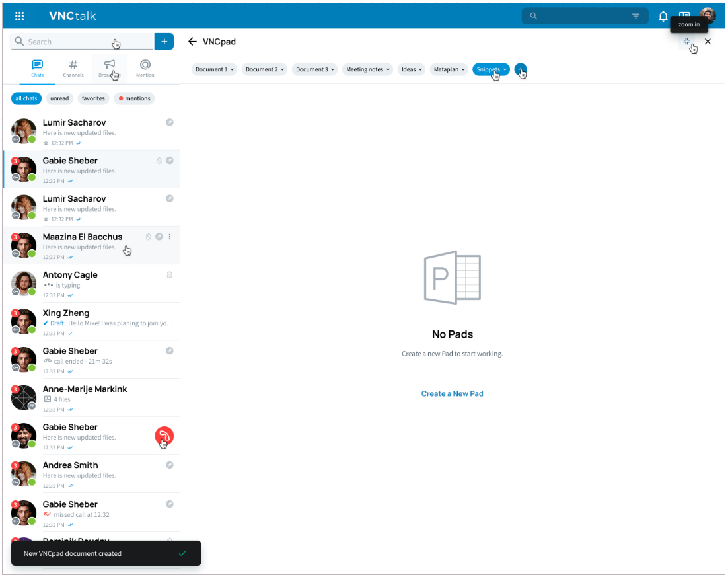Click the Create a New Pad link
The width and height of the screenshot is (728, 579).
(x=452, y=393)
